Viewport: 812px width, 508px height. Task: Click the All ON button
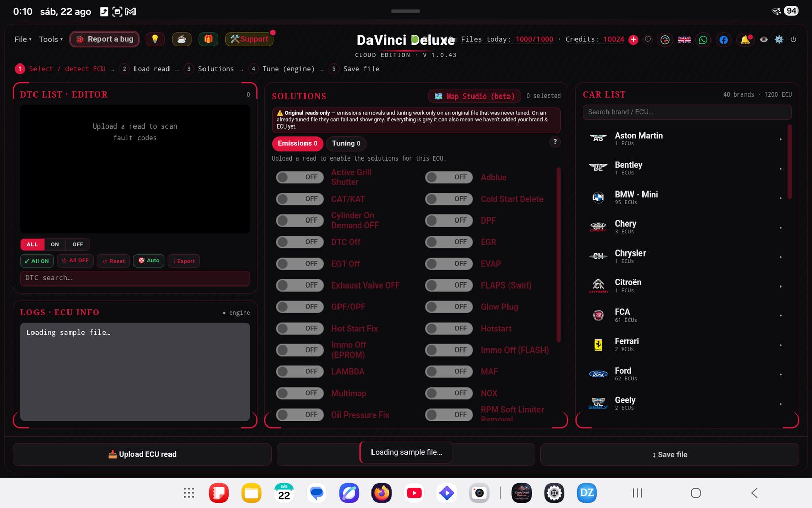point(37,261)
